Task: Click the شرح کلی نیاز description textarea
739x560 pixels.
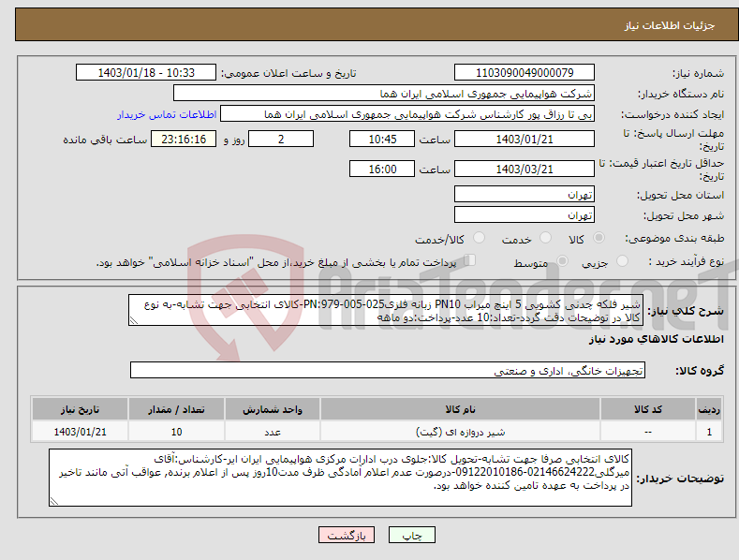Action: coord(386,310)
